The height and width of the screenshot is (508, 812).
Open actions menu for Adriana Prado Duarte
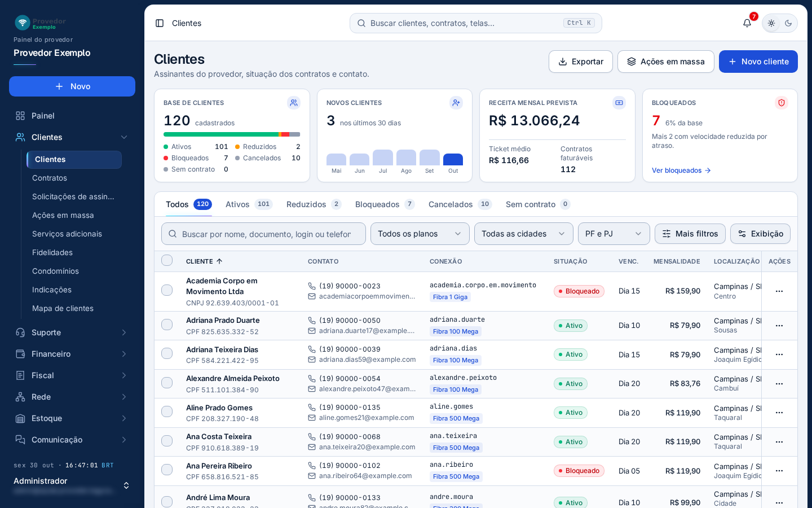(779, 326)
